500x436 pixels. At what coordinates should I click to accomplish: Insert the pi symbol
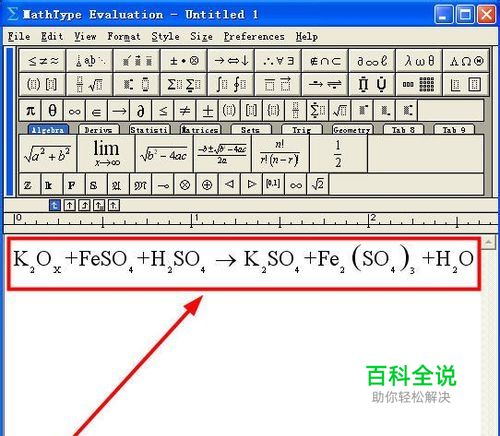click(x=30, y=110)
